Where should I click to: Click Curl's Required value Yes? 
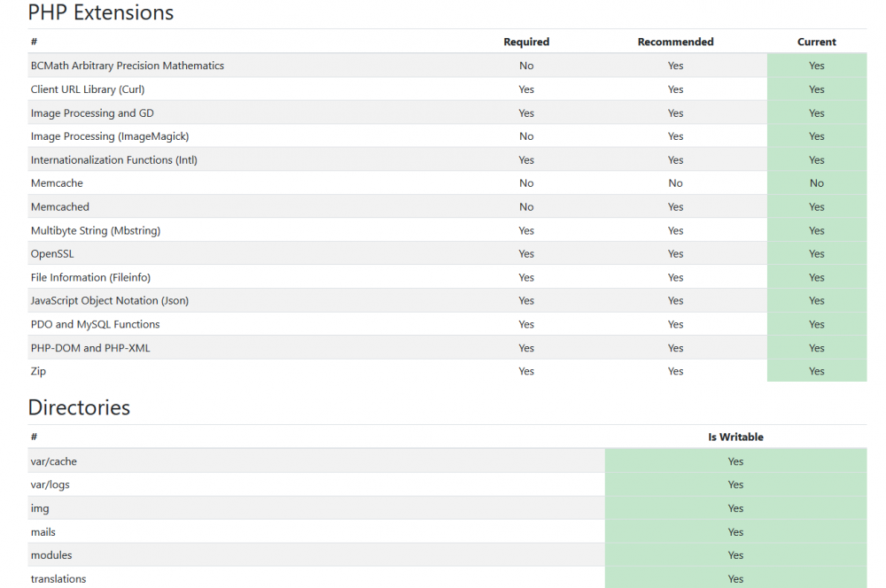click(x=526, y=89)
